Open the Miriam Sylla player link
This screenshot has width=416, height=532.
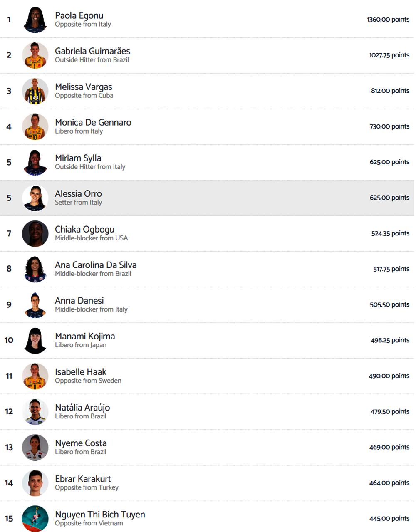78,158
